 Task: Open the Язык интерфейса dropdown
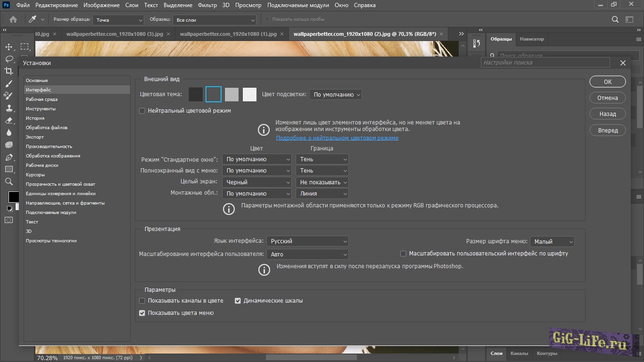[x=307, y=241]
